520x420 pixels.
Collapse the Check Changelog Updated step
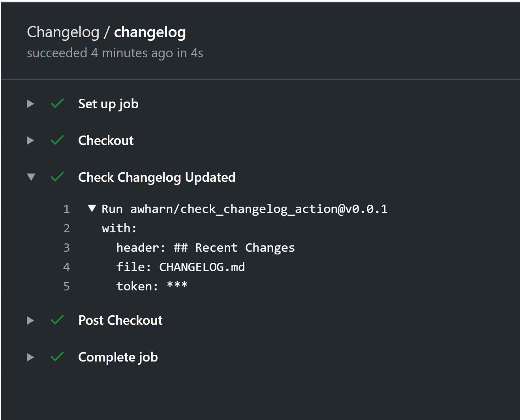point(31,177)
